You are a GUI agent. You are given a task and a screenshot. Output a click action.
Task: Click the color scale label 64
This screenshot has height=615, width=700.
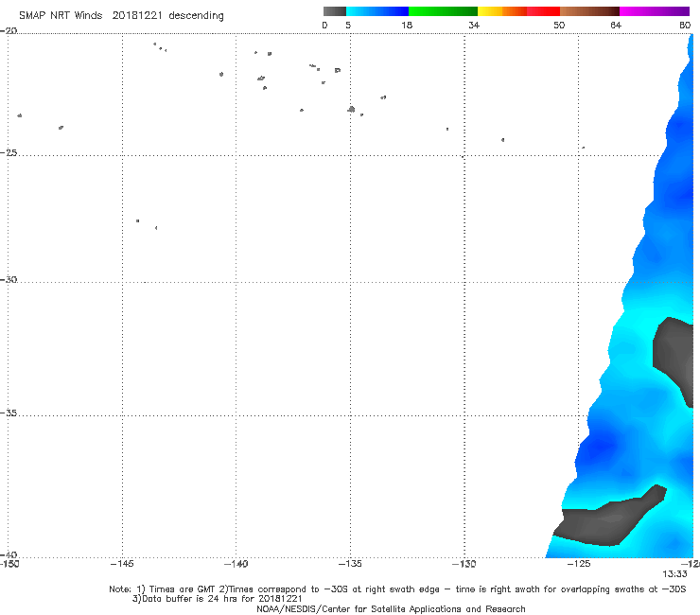coord(616,26)
